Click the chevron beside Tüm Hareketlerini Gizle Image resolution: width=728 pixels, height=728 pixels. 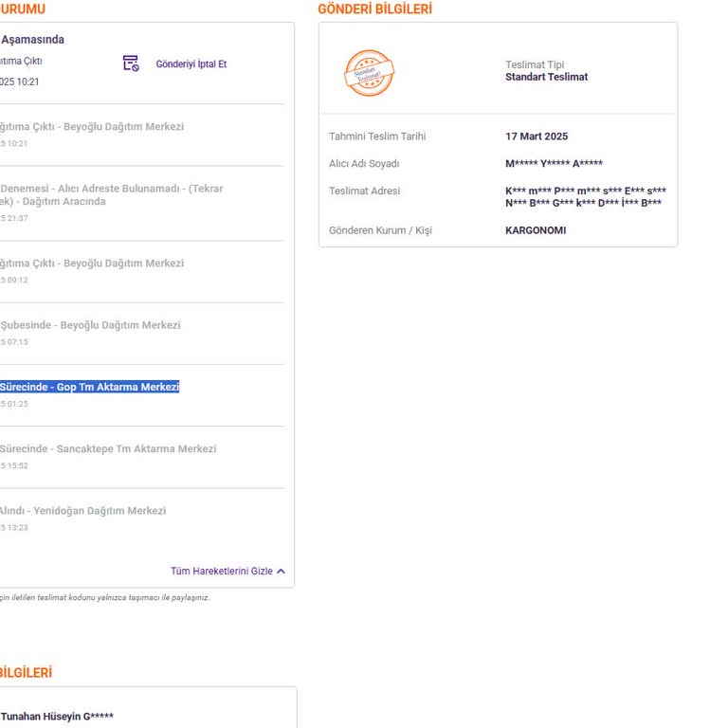click(281, 571)
